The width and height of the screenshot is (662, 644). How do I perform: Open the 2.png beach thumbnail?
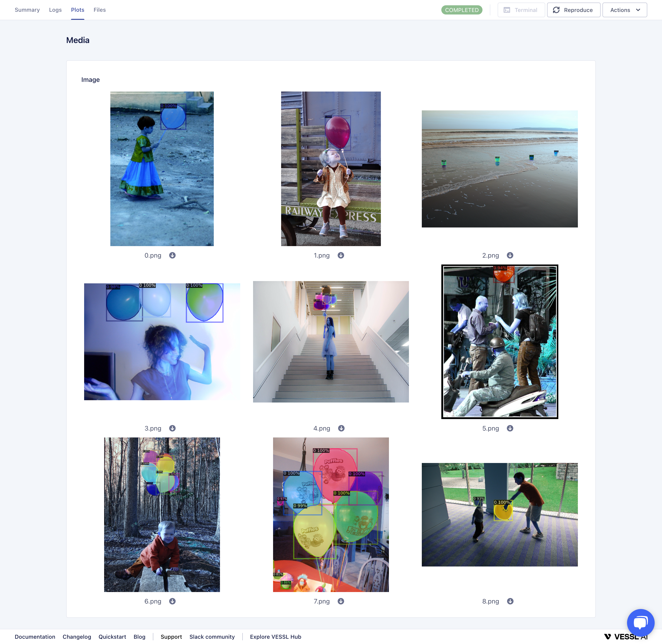499,169
